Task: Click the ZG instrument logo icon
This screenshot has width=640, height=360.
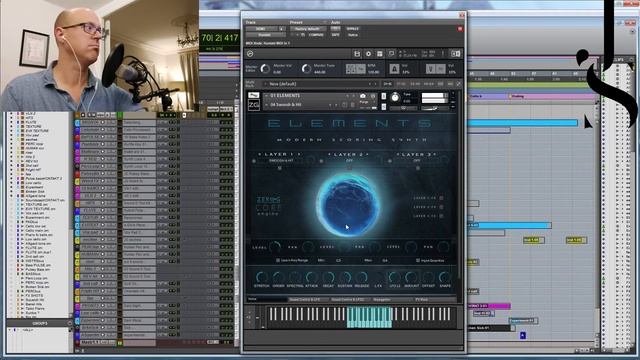Action: [x=253, y=105]
